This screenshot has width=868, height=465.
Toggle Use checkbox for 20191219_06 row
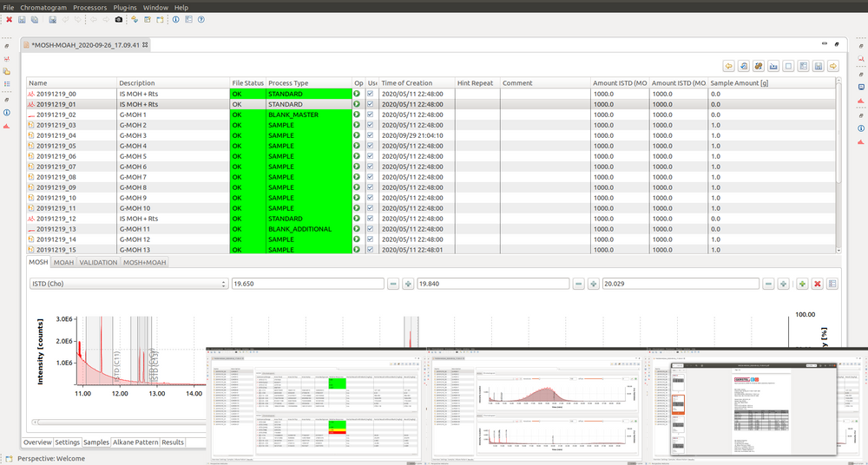click(x=371, y=156)
